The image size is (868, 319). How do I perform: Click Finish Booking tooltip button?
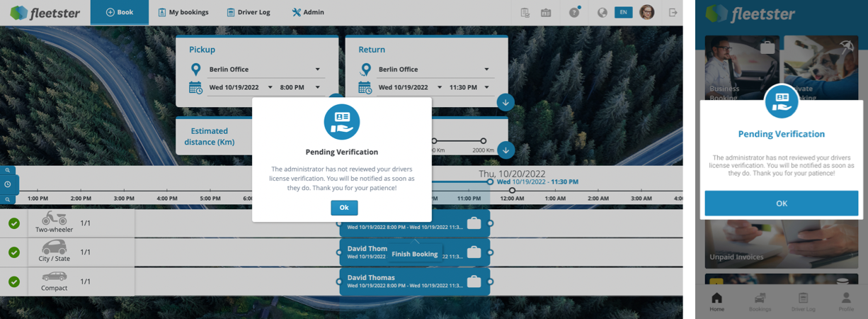(x=415, y=254)
